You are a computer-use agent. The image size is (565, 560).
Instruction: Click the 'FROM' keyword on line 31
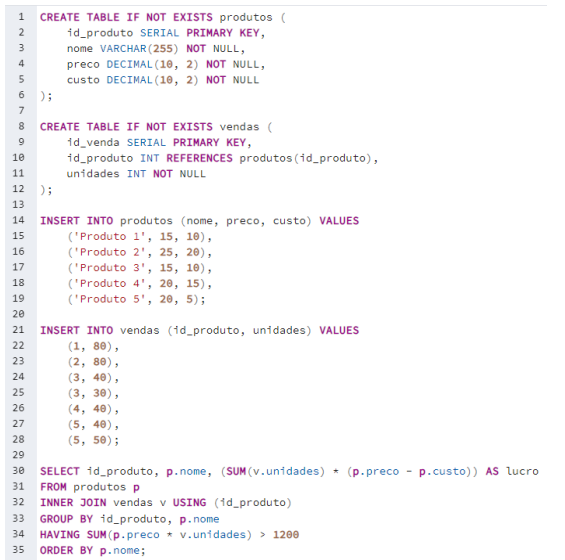click(x=53, y=487)
